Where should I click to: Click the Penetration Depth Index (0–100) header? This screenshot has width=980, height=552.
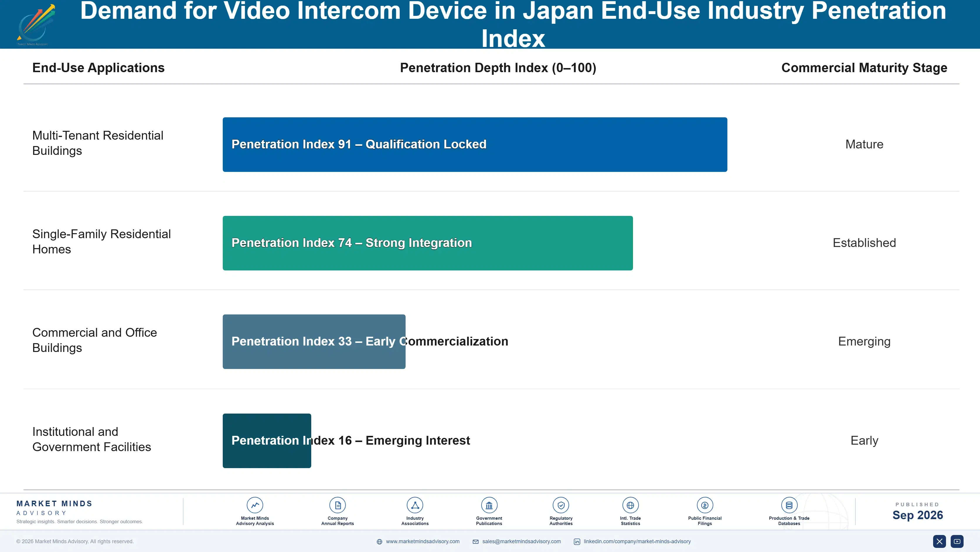click(x=498, y=68)
